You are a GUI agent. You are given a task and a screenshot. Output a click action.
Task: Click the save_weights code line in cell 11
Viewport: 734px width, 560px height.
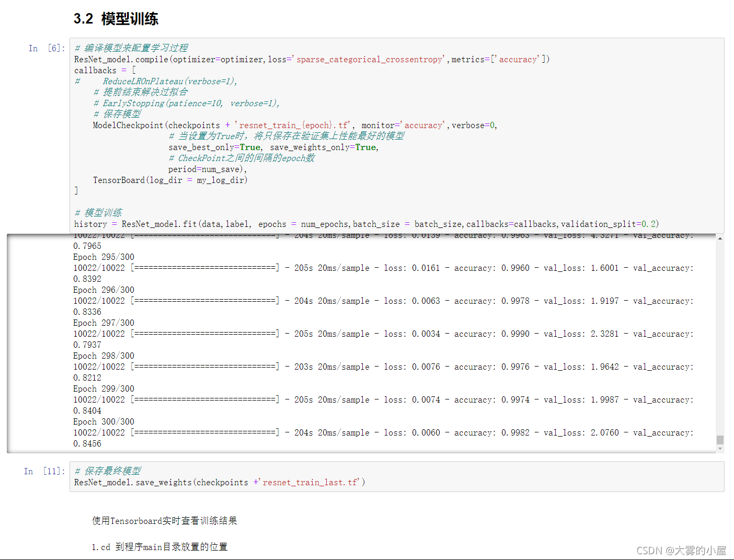coord(220,483)
